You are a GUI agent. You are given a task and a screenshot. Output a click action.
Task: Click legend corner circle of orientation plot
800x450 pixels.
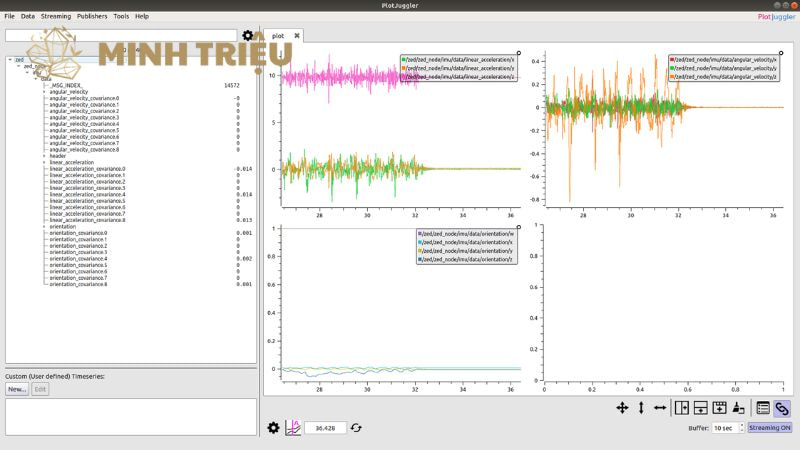point(519,227)
